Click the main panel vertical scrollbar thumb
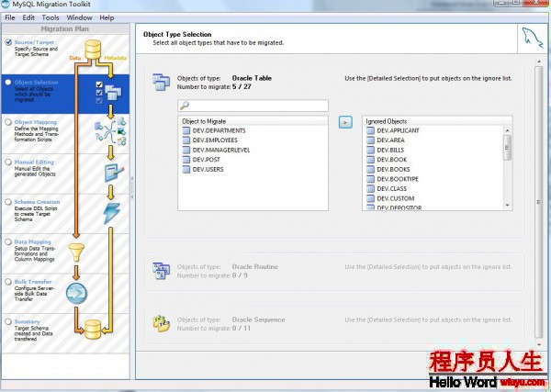Viewport: 551px width, 392px height. pos(539,202)
